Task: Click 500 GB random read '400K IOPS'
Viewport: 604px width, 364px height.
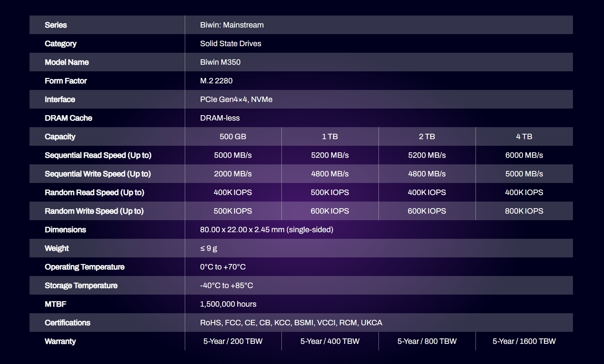Action: (x=233, y=192)
